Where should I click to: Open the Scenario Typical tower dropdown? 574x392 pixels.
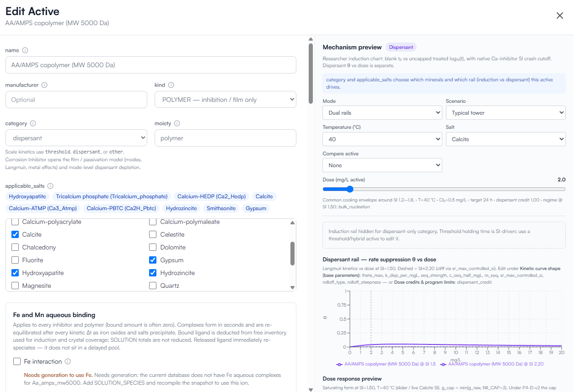point(506,112)
